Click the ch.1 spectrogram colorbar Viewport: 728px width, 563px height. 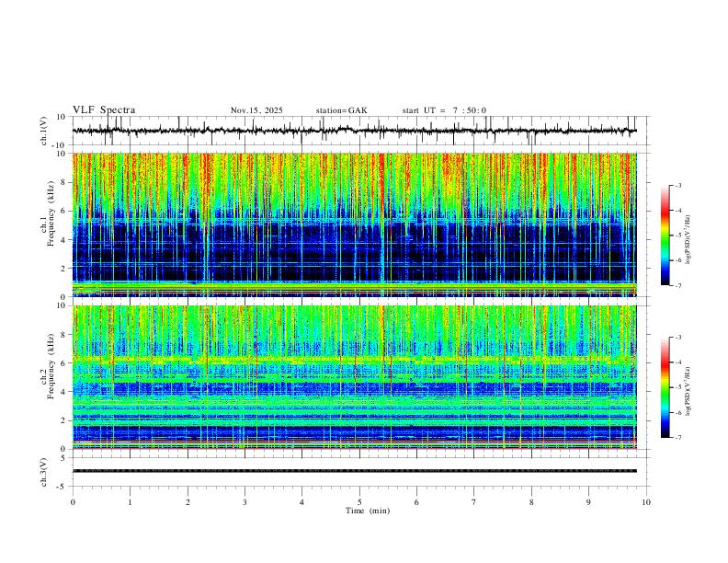coord(665,236)
